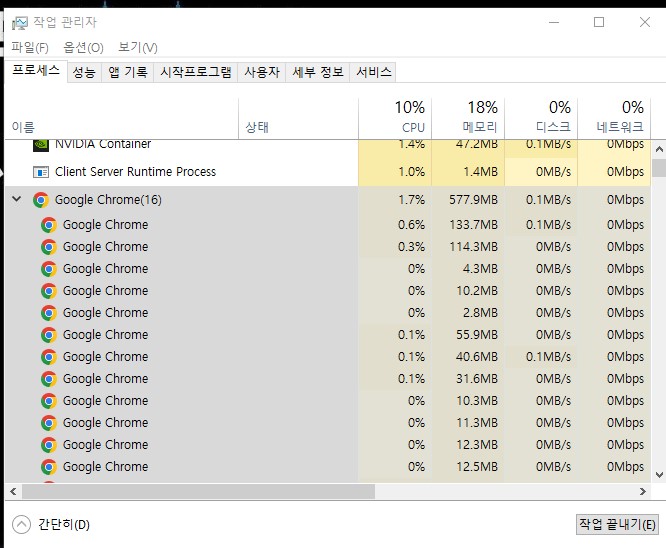The height and width of the screenshot is (548, 666).
Task: Click Chrome icon in 10.3MB row
Action: point(49,401)
